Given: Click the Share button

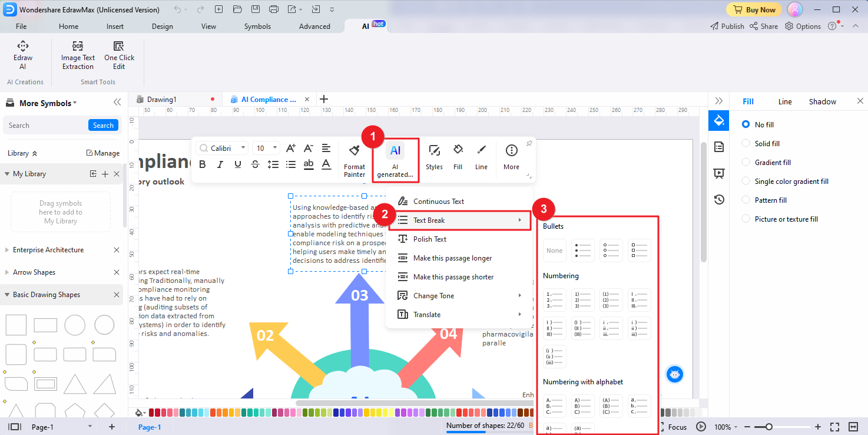Looking at the screenshot, I should click(764, 26).
